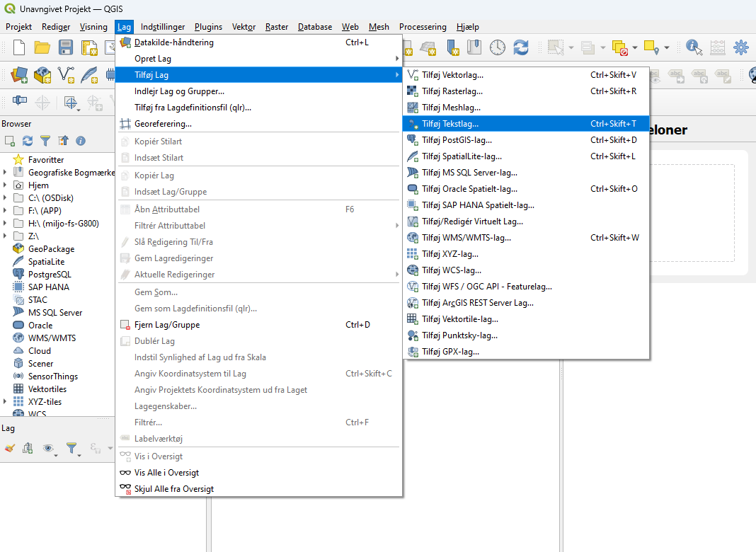The height and width of the screenshot is (552, 756).
Task: Click the New Shapefile Layer V icon
Action: [x=66, y=75]
